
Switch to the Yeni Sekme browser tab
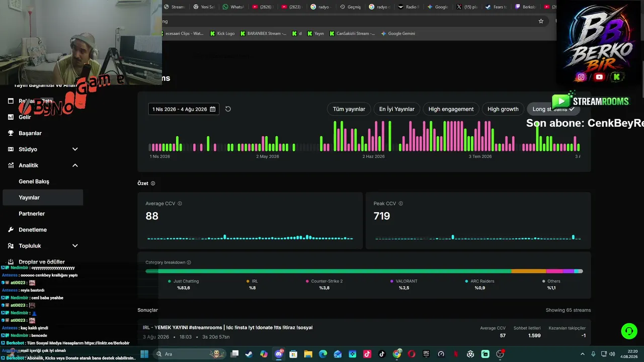point(204,7)
